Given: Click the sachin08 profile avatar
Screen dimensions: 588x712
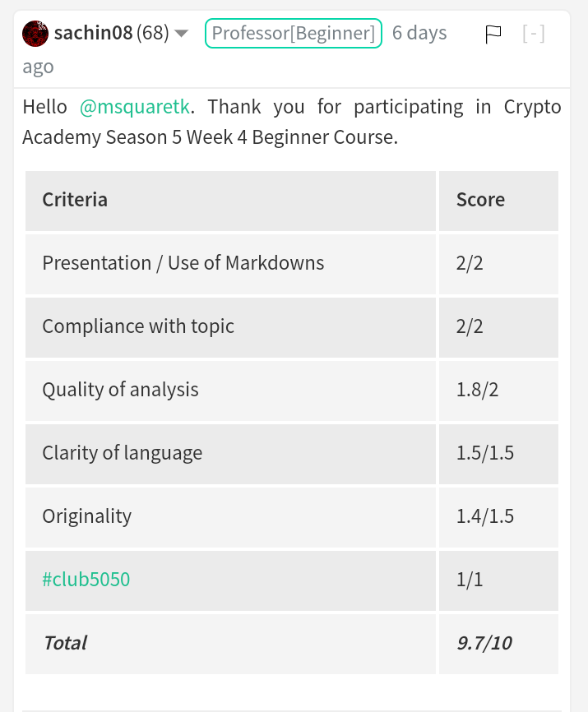Looking at the screenshot, I should pyautogui.click(x=35, y=34).
